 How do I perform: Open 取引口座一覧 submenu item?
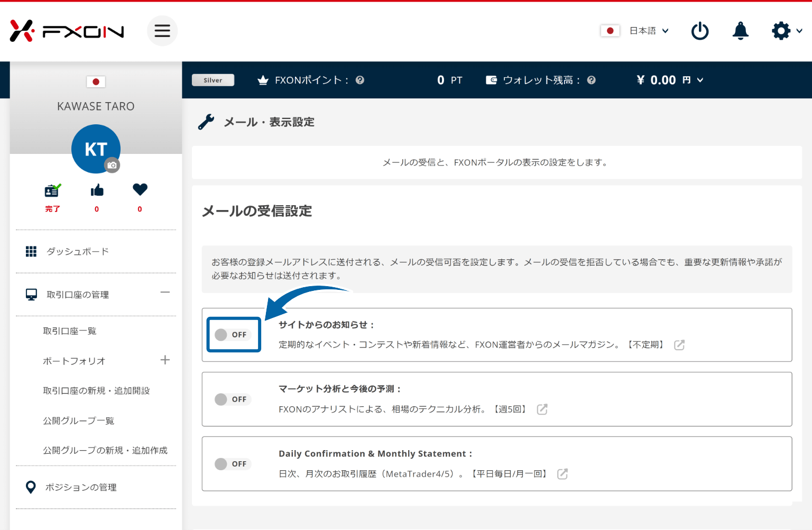coord(69,331)
